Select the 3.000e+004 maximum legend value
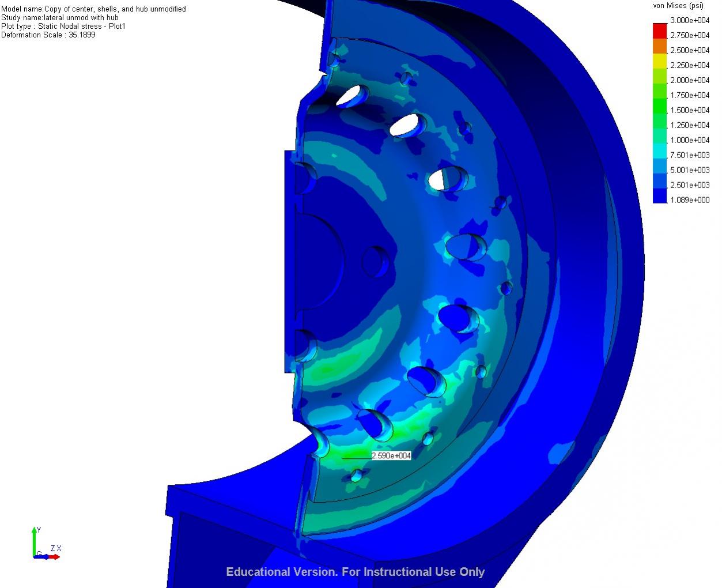 coord(690,20)
